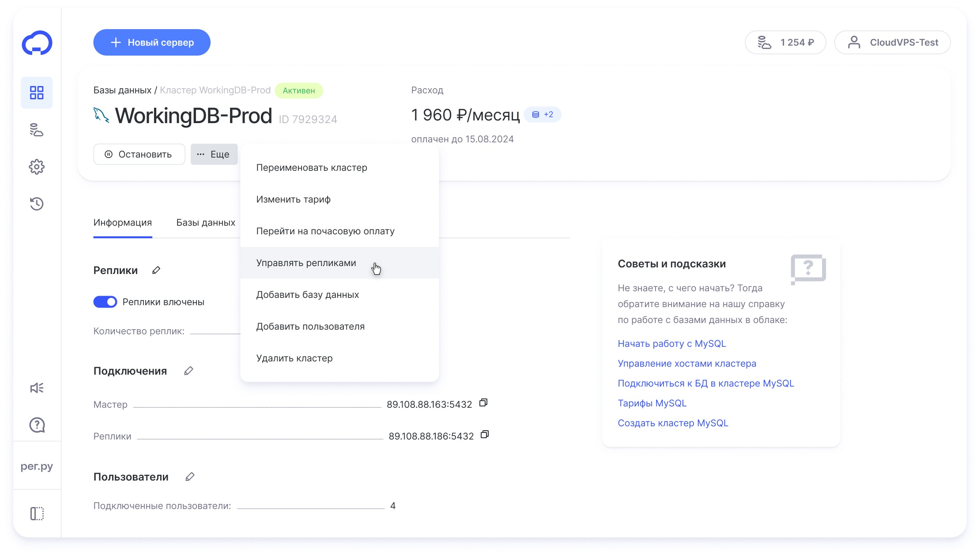Click the per.py file icon in sidebar
The height and width of the screenshot is (556, 980).
pos(37,466)
